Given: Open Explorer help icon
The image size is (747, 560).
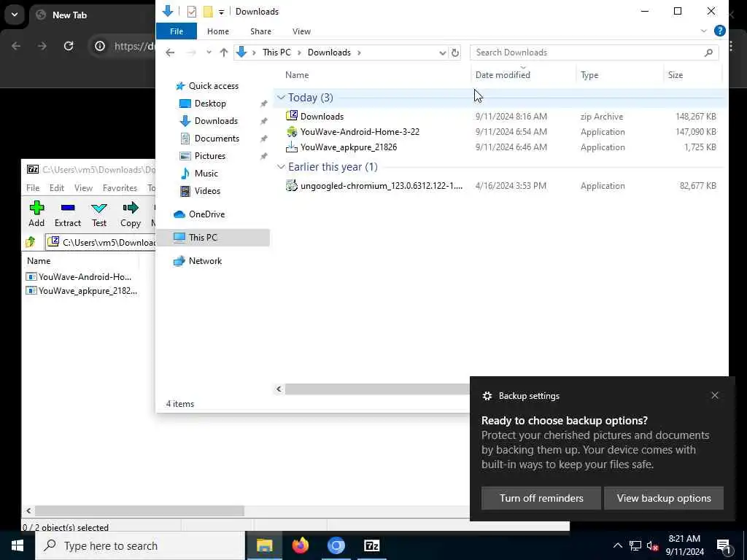Looking at the screenshot, I should click(719, 31).
